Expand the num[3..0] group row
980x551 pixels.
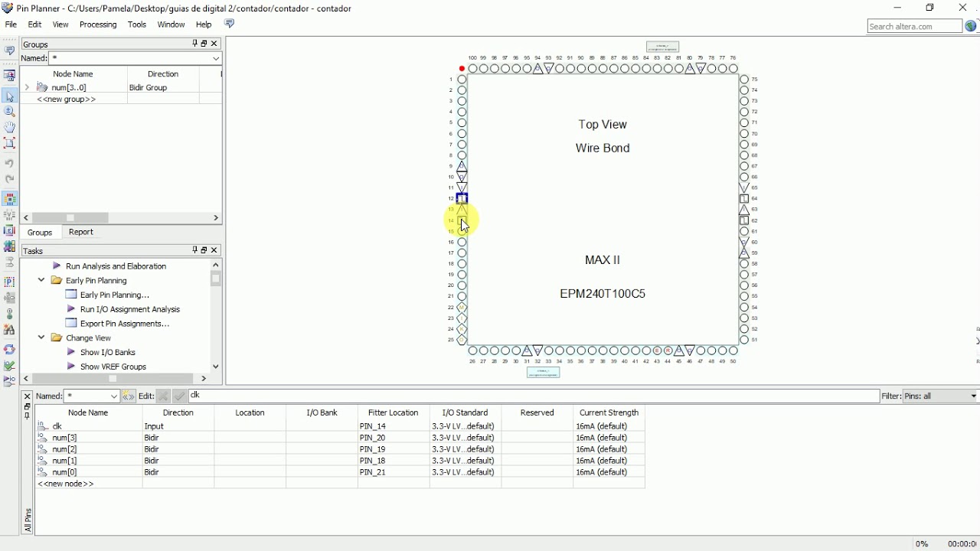[x=28, y=87]
